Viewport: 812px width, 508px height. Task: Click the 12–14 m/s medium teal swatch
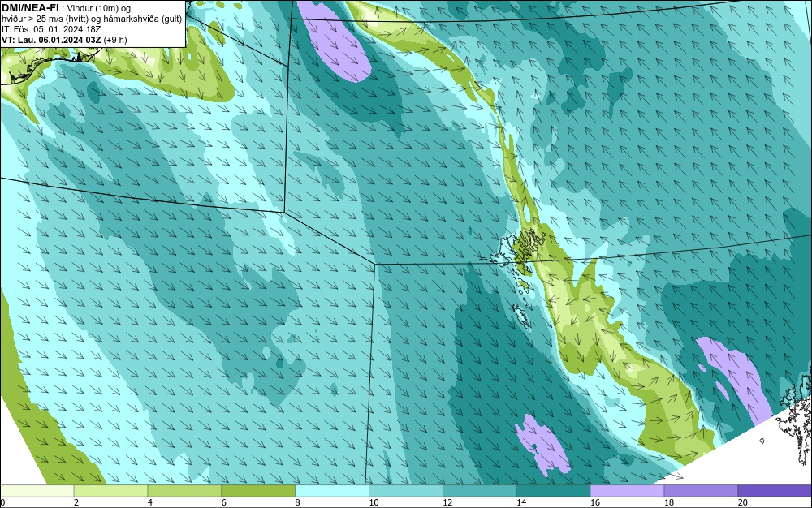point(480,491)
